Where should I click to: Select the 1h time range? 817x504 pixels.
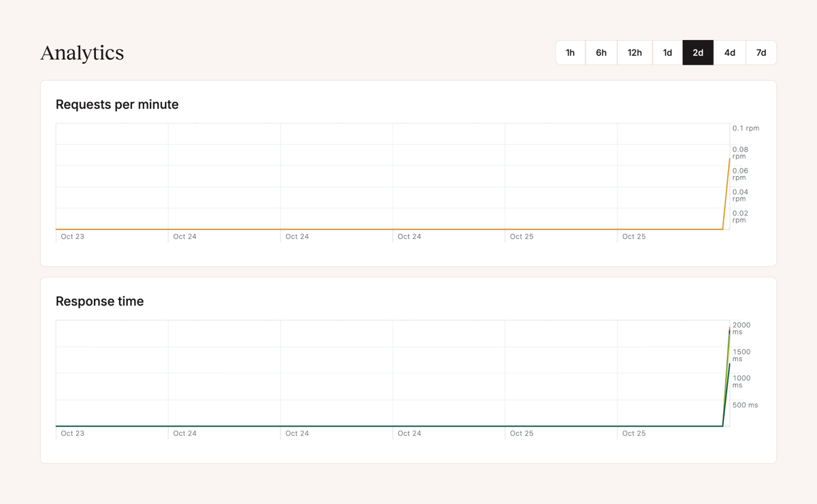570,52
